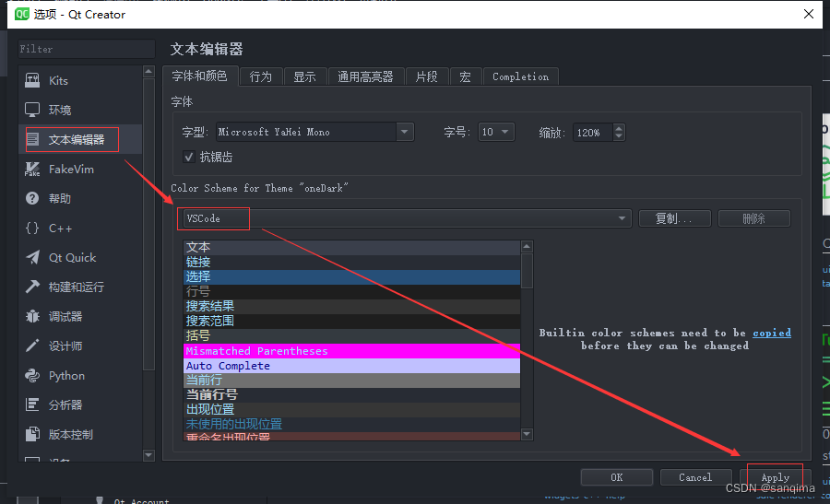
Task: Open the Kits category icon
Action: tap(32, 80)
